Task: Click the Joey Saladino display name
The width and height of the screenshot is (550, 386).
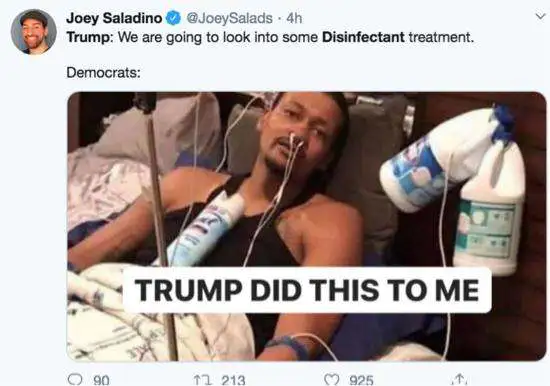Action: (114, 18)
